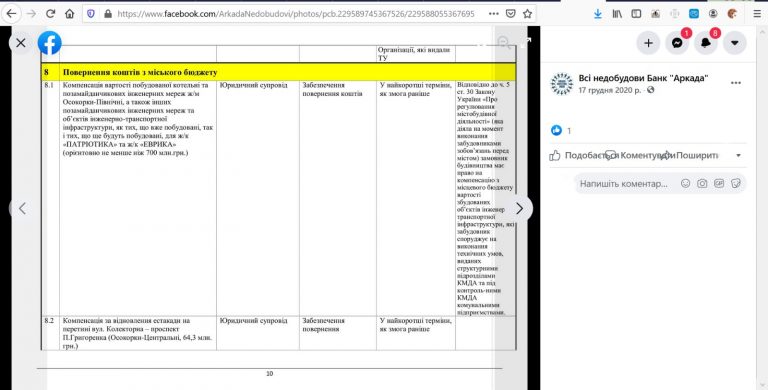
Task: Add a sticker to the comment
Action: click(735, 183)
